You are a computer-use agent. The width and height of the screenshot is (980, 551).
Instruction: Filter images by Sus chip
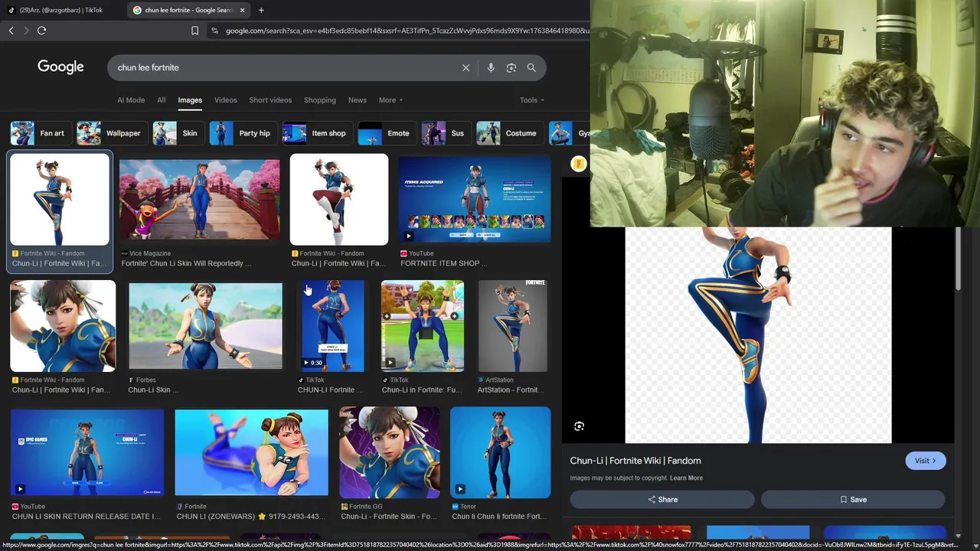(x=446, y=133)
